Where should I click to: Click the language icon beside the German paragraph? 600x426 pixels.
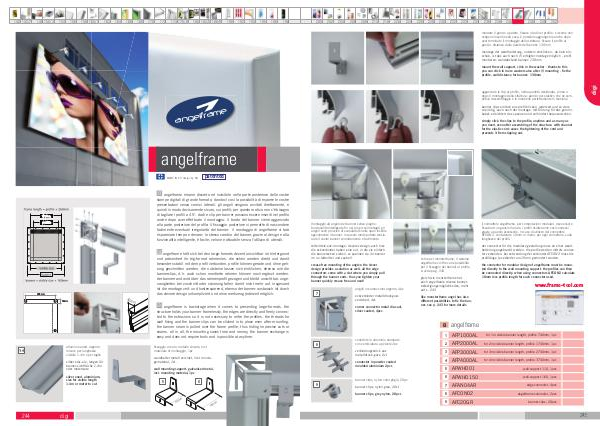159,252
